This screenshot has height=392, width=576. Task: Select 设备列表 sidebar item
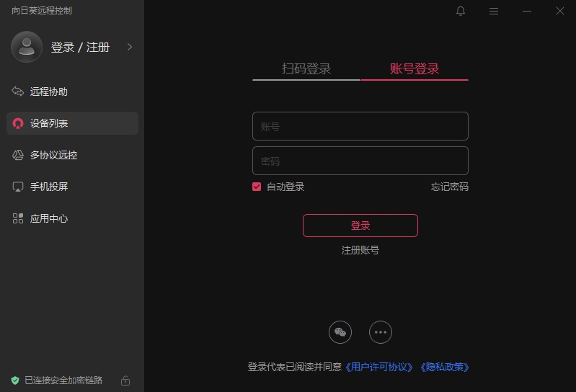pyautogui.click(x=72, y=123)
